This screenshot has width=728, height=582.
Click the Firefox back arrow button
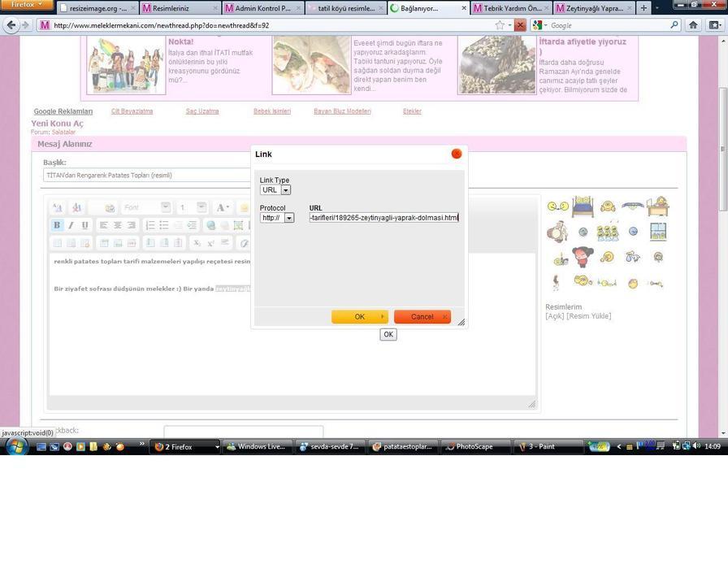pyautogui.click(x=11, y=25)
